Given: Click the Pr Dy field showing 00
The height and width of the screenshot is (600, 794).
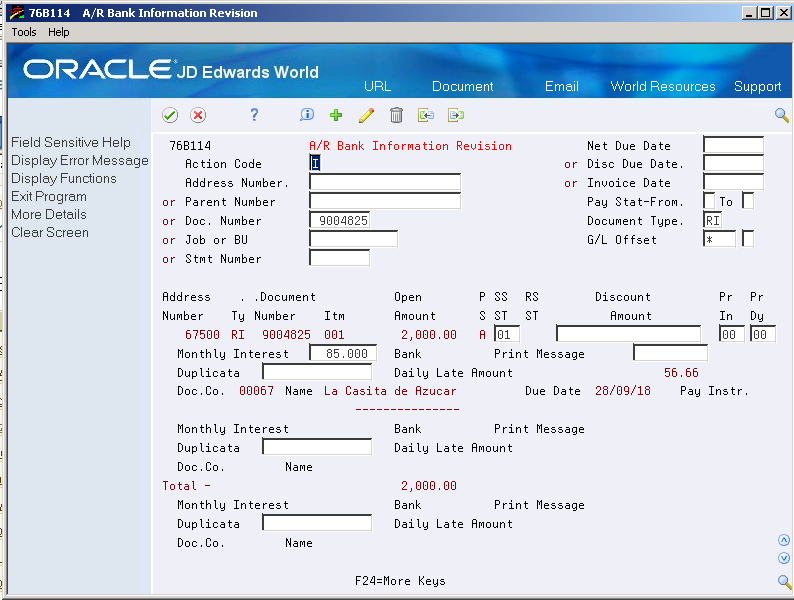Looking at the screenshot, I should pyautogui.click(x=763, y=334).
